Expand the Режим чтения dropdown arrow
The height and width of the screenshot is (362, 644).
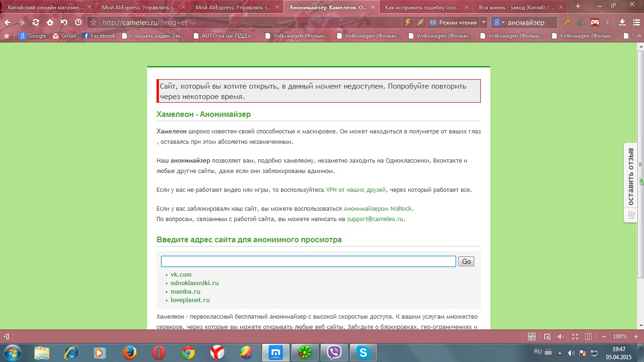[484, 22]
